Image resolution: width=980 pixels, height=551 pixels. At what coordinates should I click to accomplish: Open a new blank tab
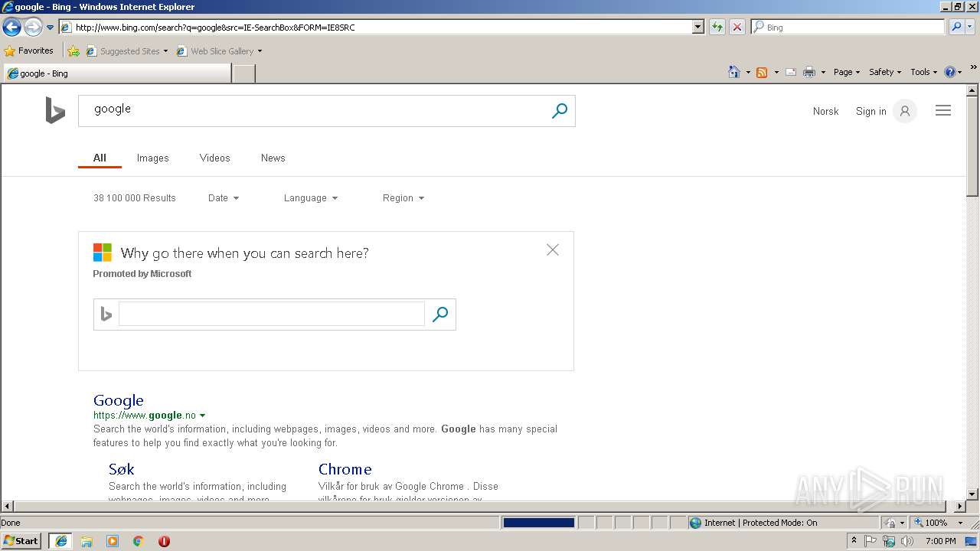243,73
